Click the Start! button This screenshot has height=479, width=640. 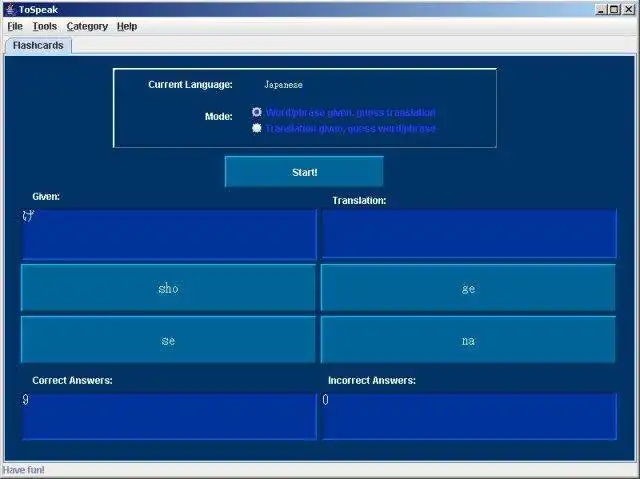point(304,172)
